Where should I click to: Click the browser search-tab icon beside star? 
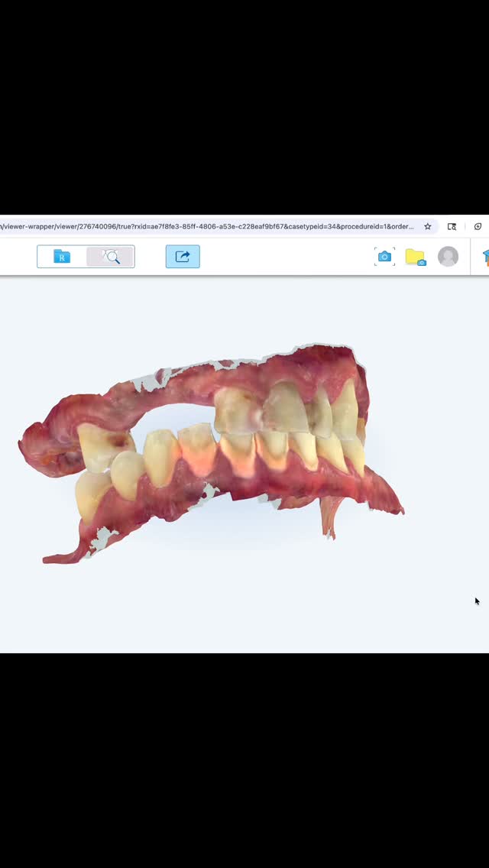coord(452,226)
